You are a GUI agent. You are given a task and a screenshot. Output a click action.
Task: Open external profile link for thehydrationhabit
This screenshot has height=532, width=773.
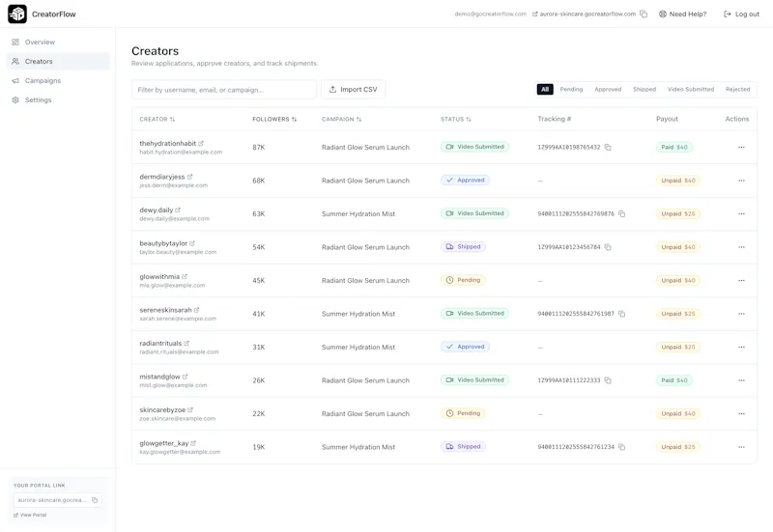[201, 143]
